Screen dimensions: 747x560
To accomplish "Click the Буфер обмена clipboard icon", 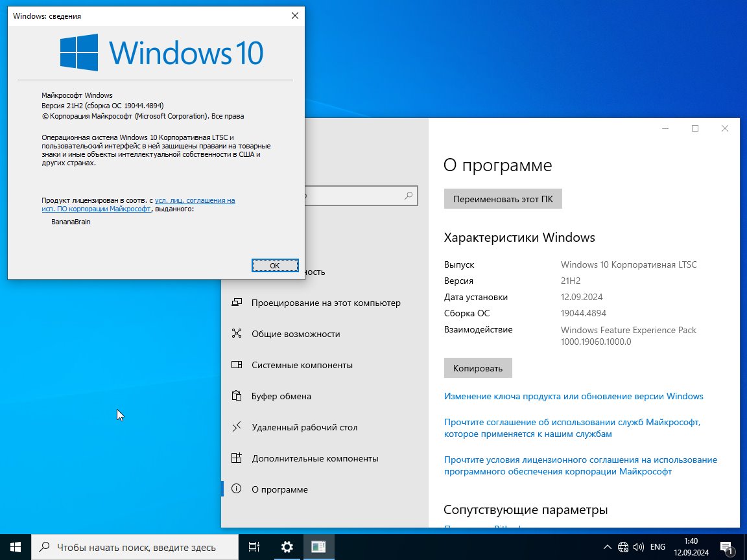I will pyautogui.click(x=236, y=396).
